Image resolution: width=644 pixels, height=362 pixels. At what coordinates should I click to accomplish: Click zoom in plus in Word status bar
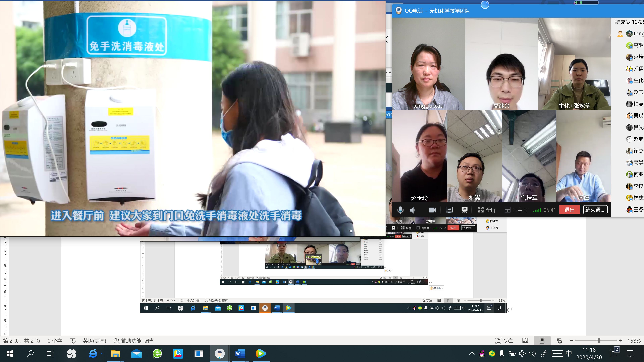point(621,341)
